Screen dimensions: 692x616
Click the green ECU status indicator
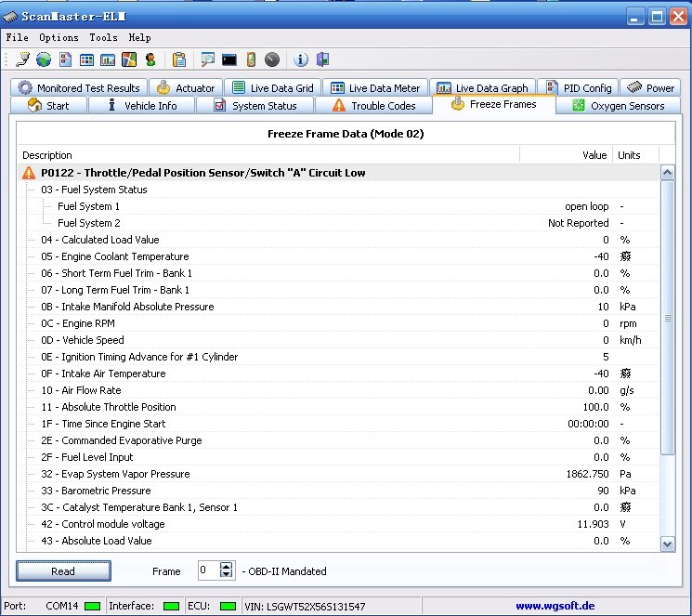[228, 606]
